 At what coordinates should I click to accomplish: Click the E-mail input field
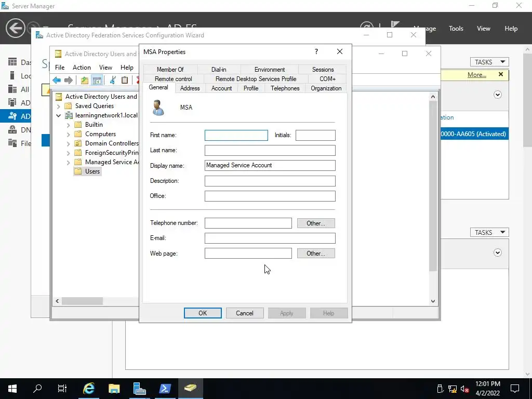tap(270, 238)
